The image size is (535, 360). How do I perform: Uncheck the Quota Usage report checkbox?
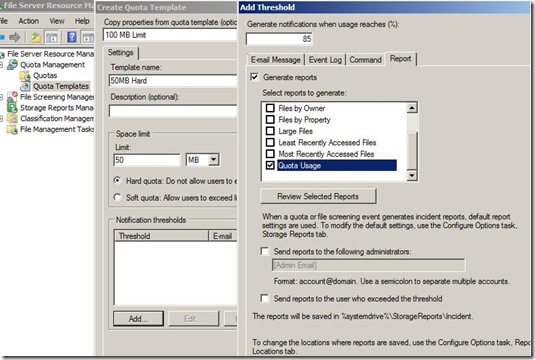point(270,165)
